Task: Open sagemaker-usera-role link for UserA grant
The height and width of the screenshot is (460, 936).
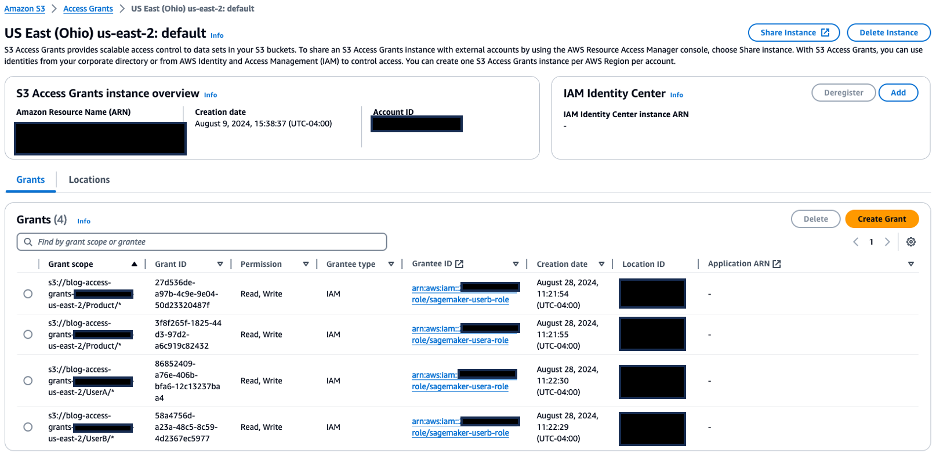Action: point(460,386)
